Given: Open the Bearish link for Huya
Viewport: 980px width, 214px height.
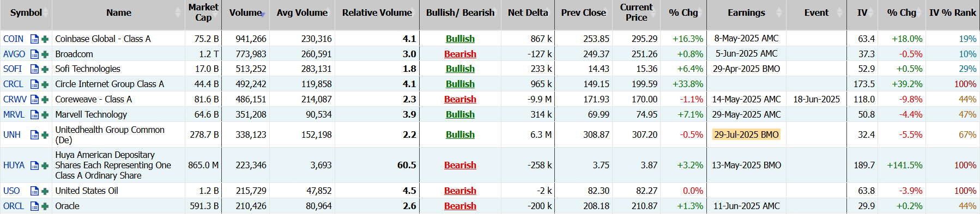Looking at the screenshot, I should [x=460, y=165].
